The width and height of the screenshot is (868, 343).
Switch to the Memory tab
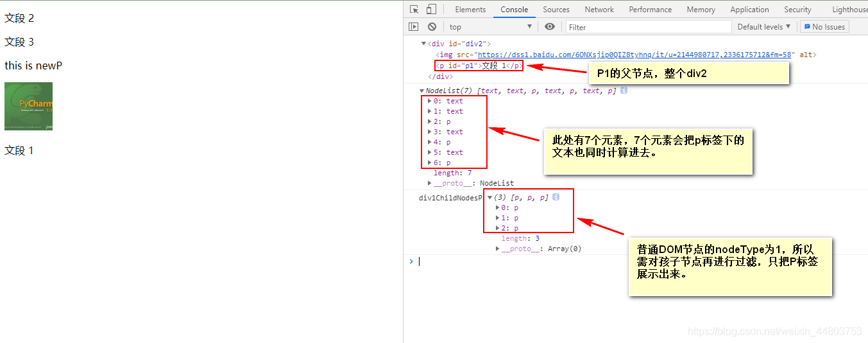(x=701, y=9)
